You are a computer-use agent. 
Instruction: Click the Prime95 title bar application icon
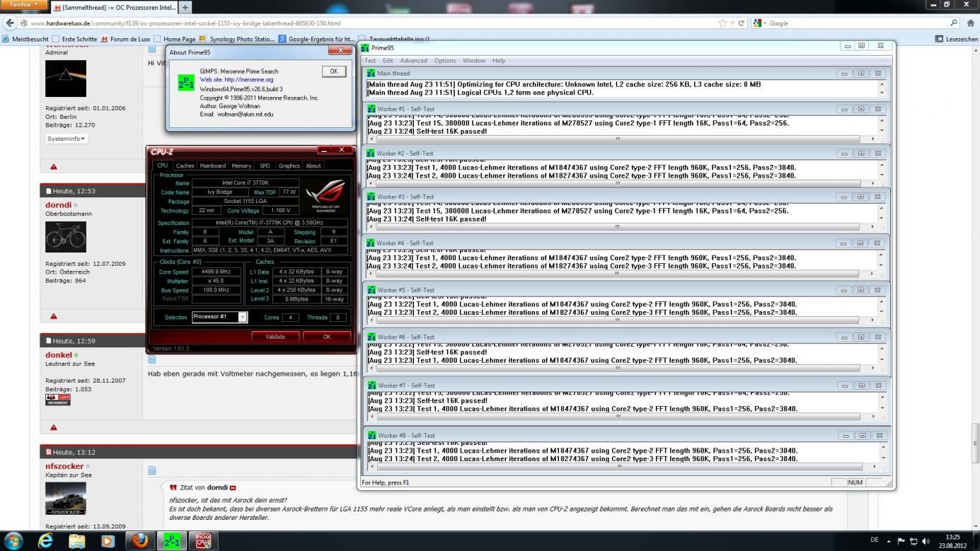365,47
